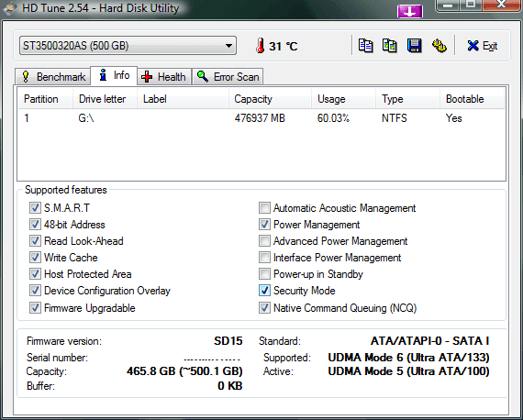The height and width of the screenshot is (420, 523).
Task: Click the 0 KB buffer value
Action: tap(230, 386)
